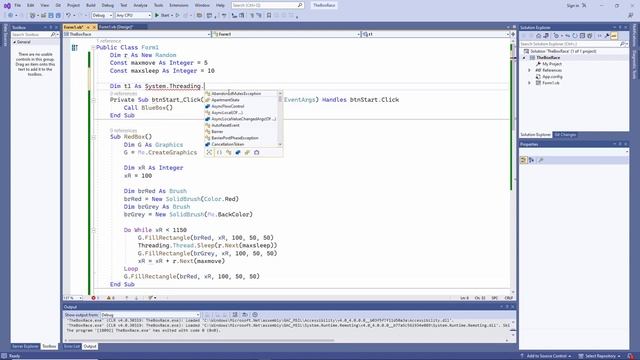The image size is (640, 360).
Task: Click the warning count icon below editor
Action: click(x=110, y=298)
